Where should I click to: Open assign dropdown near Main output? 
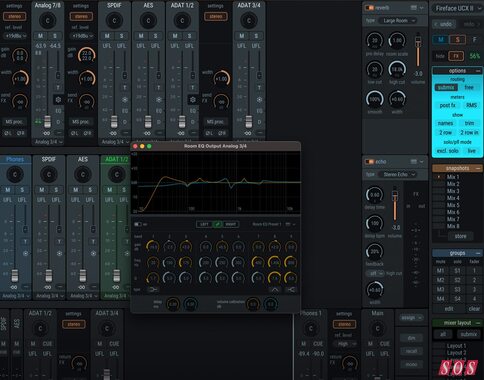click(x=412, y=318)
